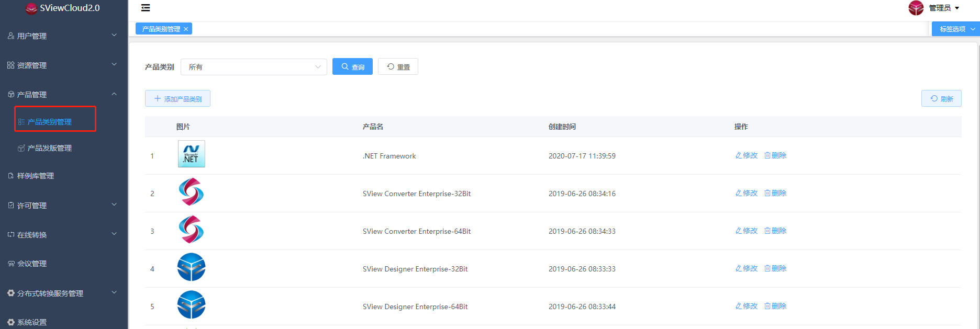Click the SViewCloud2.0 logo icon
Image resolution: width=980 pixels, height=329 pixels.
[x=31, y=8]
